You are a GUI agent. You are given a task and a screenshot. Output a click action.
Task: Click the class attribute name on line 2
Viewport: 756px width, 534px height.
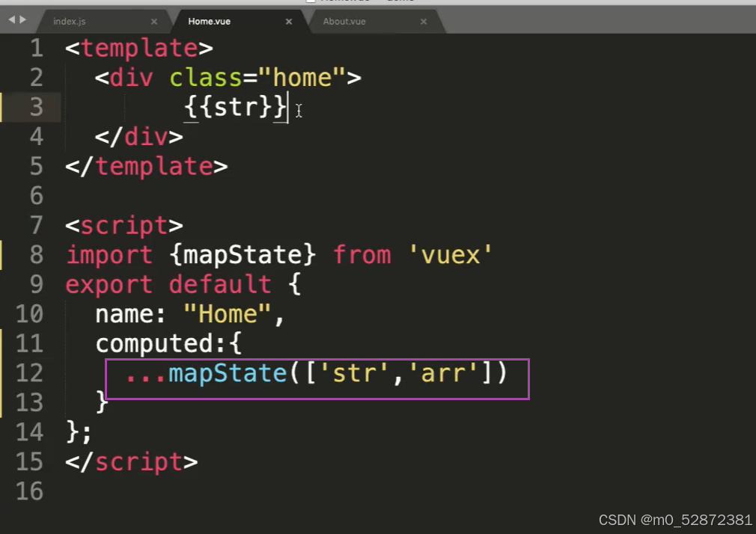pyautogui.click(x=206, y=78)
